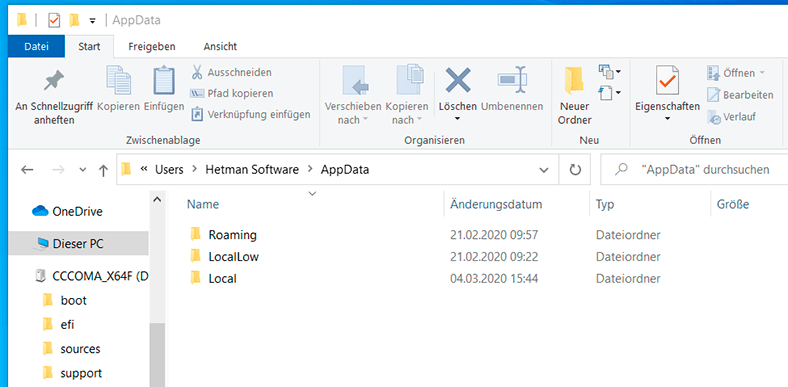
Task: Switch to the Ansicht ribbon tab
Action: (x=220, y=46)
